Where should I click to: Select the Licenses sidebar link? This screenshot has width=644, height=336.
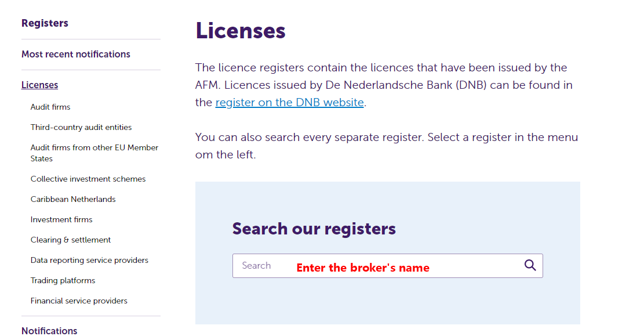(40, 85)
